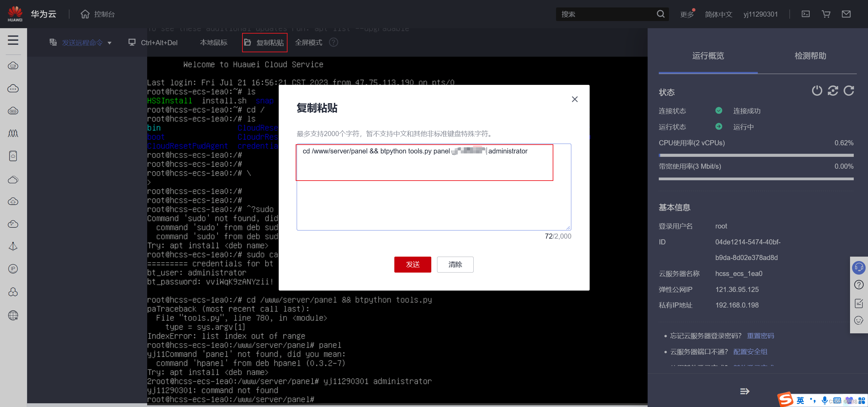
Task: Open the 简体中文 language selector
Action: (x=718, y=14)
